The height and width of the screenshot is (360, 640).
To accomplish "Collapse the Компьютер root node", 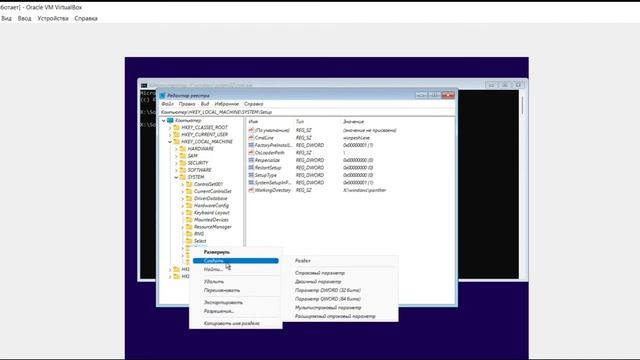I will [164, 120].
